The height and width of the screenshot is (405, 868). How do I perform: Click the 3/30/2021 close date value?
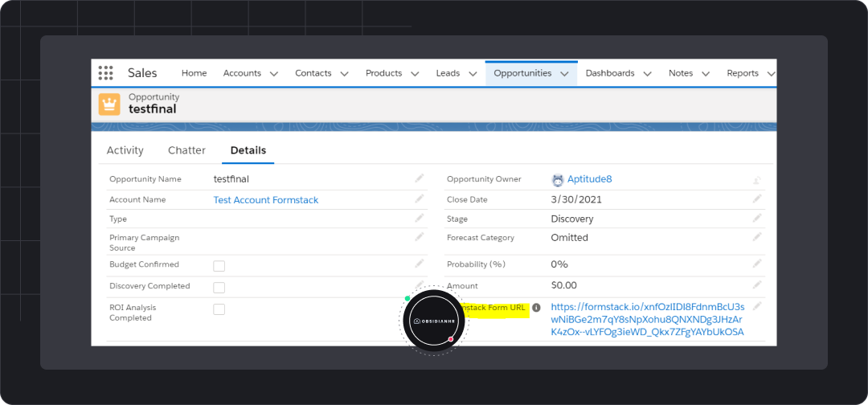(x=576, y=200)
